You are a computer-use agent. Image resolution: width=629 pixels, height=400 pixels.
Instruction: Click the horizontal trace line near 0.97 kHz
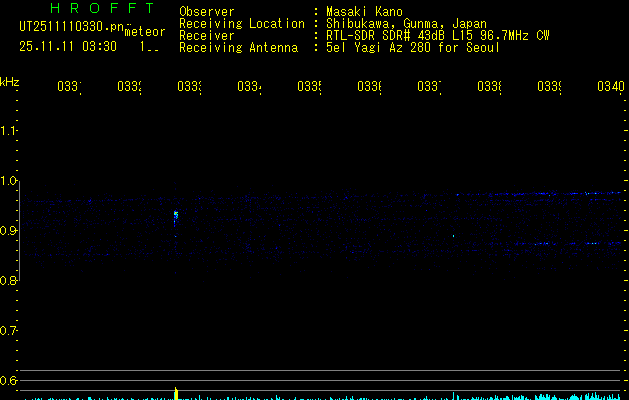click(538, 194)
